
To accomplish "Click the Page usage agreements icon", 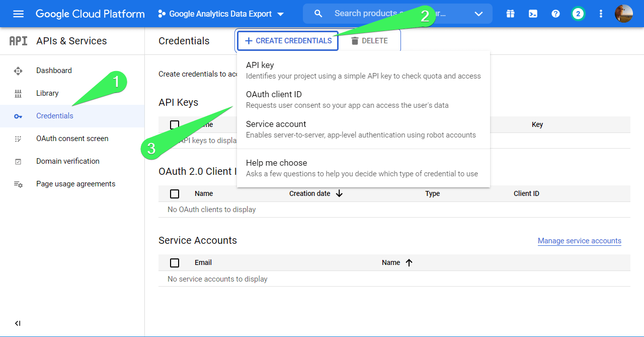I will pos(18,184).
